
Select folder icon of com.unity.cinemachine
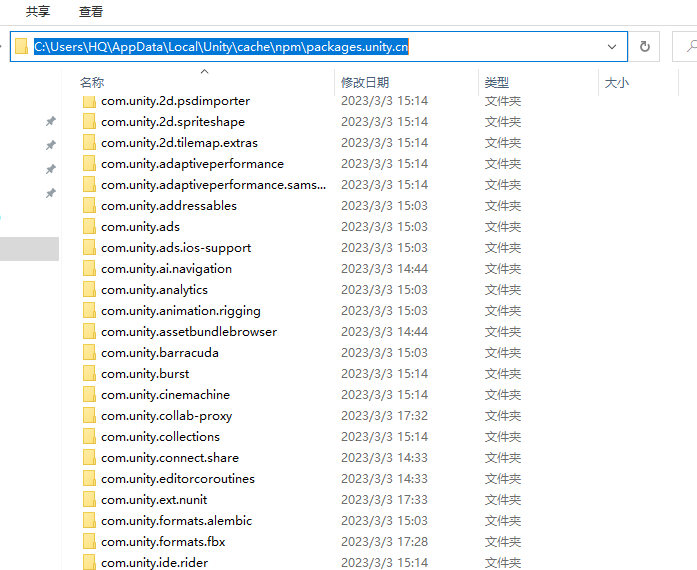click(89, 394)
